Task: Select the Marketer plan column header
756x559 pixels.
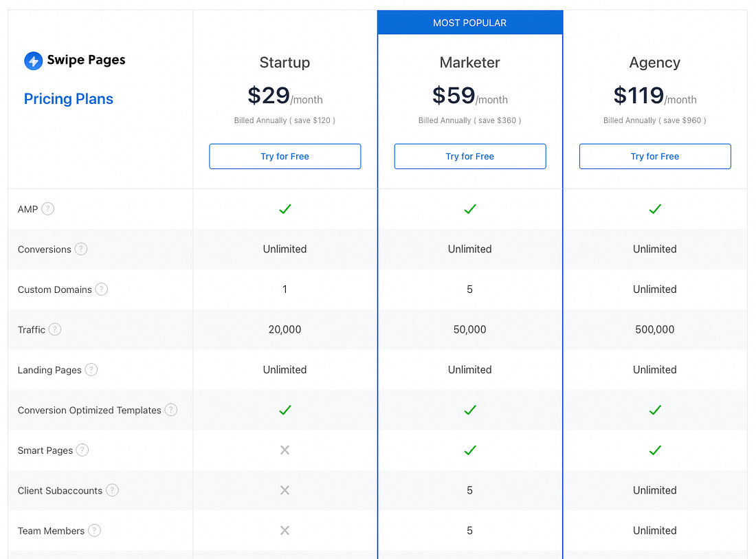Action: click(470, 63)
